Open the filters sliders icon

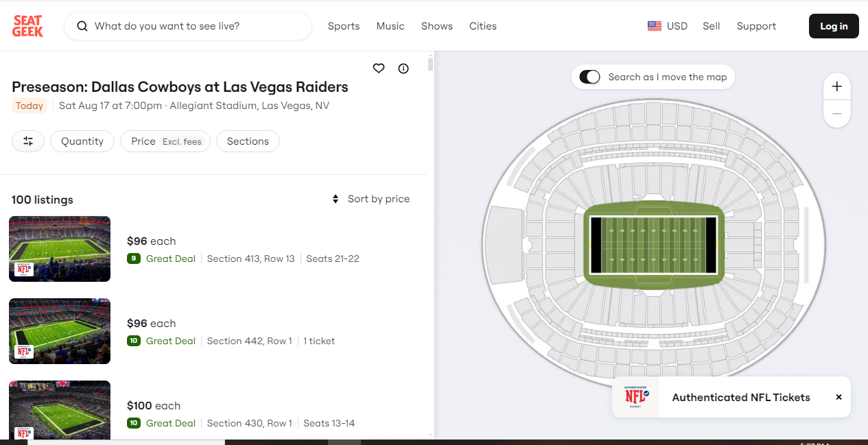coord(28,141)
